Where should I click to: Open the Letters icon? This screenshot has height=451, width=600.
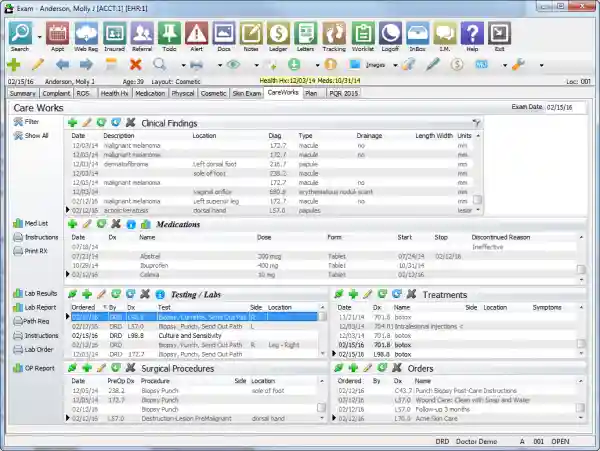tap(305, 33)
